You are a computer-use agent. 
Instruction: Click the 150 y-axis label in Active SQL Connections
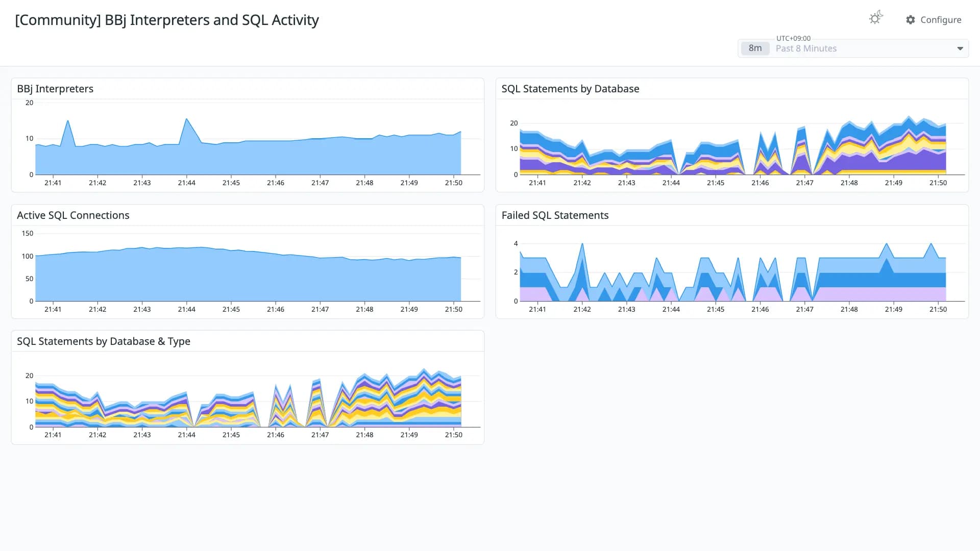[x=28, y=233]
